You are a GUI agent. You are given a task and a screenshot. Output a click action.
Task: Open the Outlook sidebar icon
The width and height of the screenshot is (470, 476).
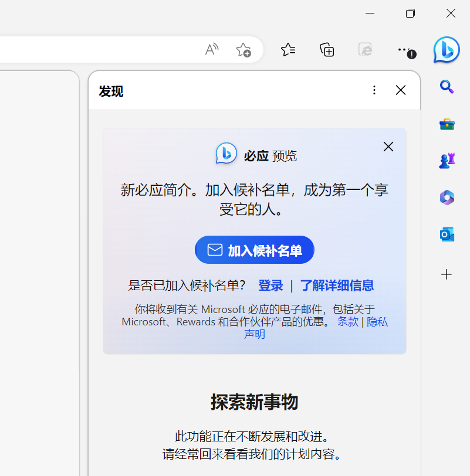[447, 234]
